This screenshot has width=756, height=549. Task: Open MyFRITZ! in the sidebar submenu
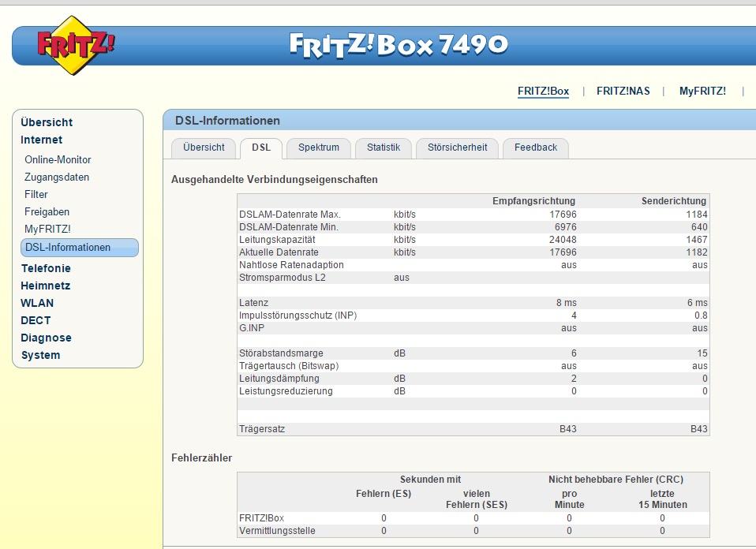point(47,229)
